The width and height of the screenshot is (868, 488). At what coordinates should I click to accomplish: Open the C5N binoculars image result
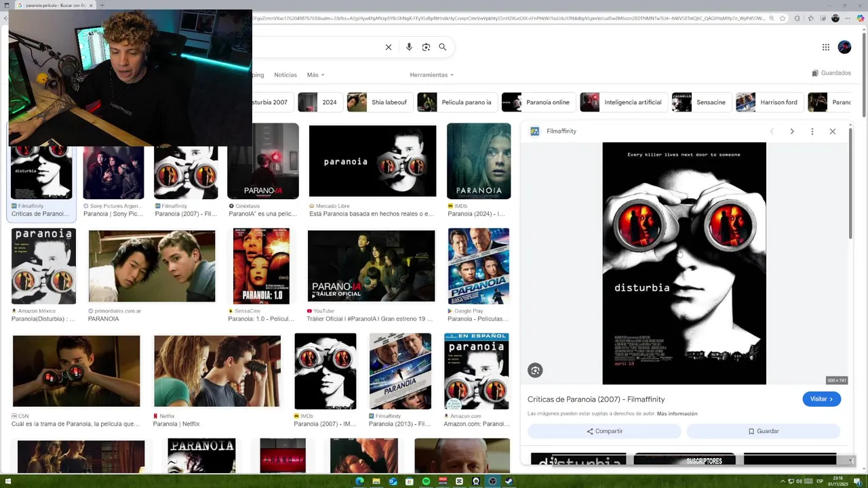[x=76, y=371]
